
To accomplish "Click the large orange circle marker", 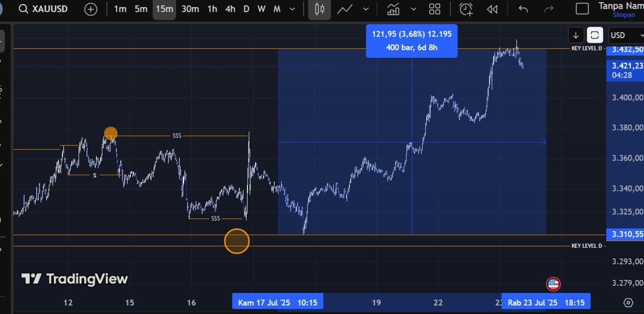I will (x=236, y=241).
